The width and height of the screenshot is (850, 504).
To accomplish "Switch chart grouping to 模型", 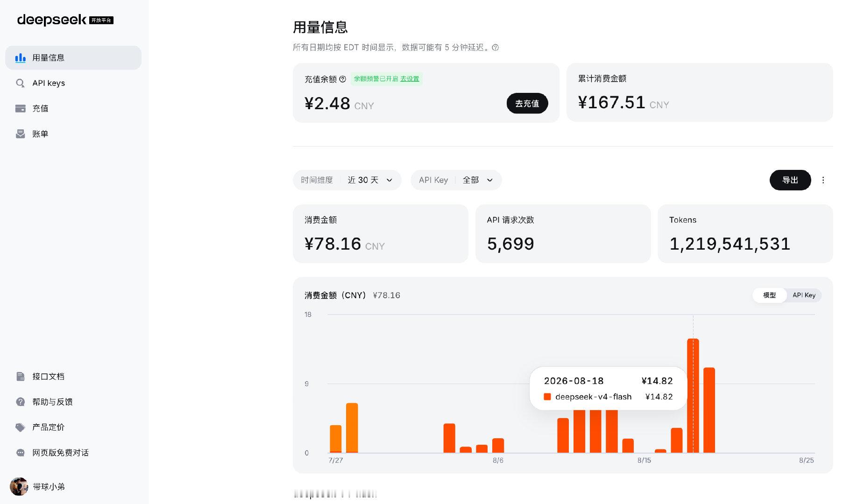I will [x=769, y=295].
